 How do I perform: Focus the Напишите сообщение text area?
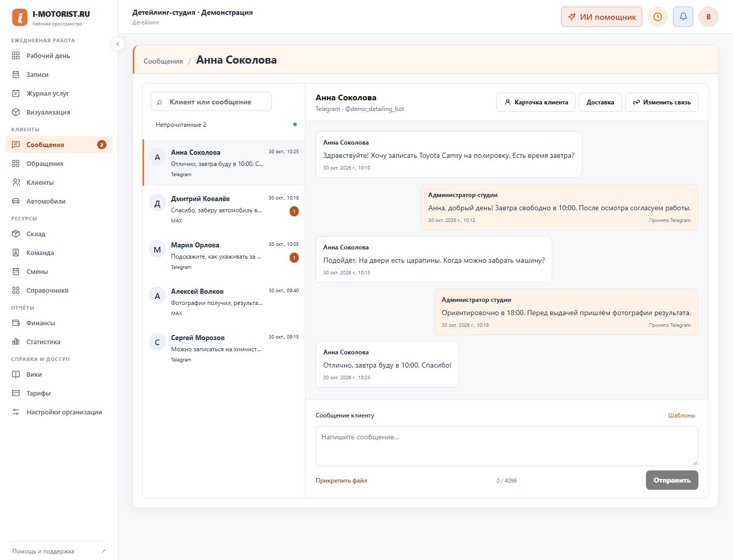[x=507, y=446]
